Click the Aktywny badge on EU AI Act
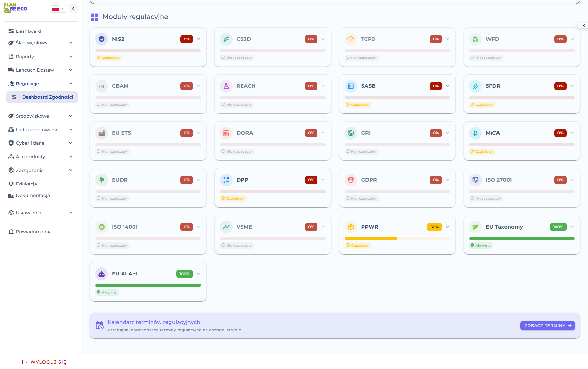 pos(107,292)
